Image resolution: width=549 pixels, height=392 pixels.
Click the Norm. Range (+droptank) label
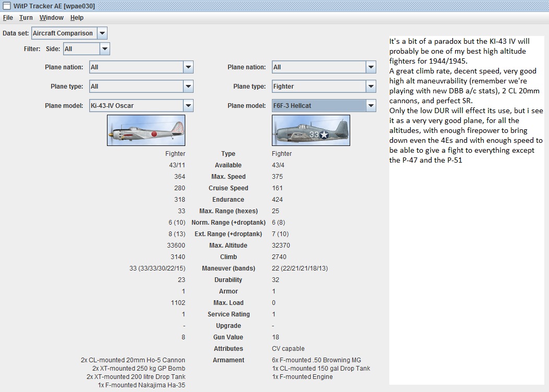[x=228, y=223]
